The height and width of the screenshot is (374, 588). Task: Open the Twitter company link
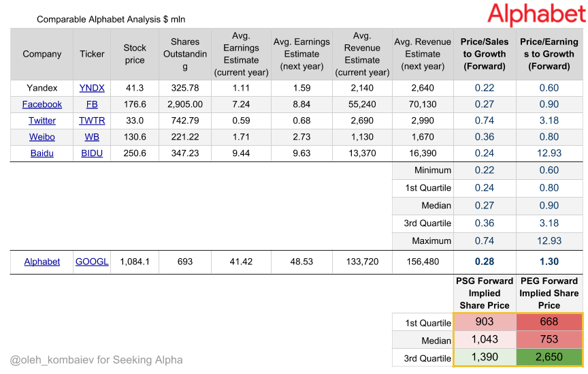tap(42, 121)
